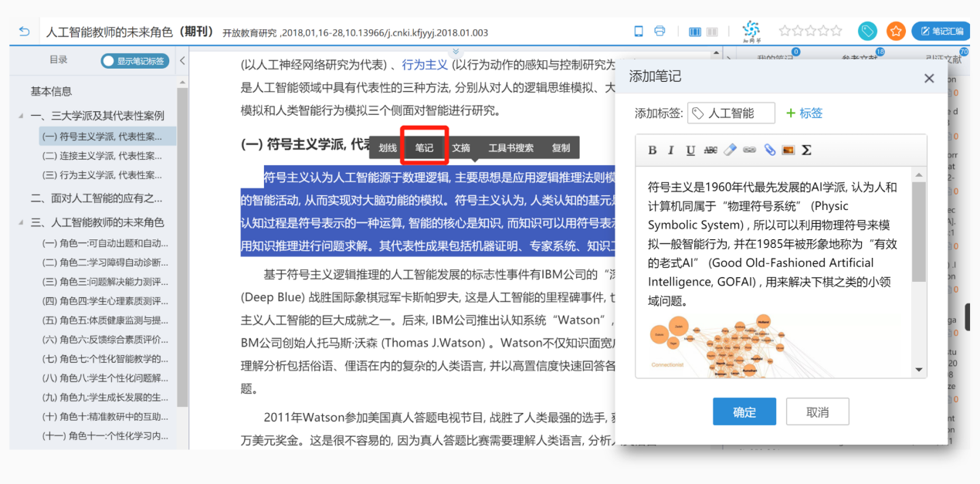Switch to mobile reading view icon
Screen dimensions: 980x484
point(639,32)
